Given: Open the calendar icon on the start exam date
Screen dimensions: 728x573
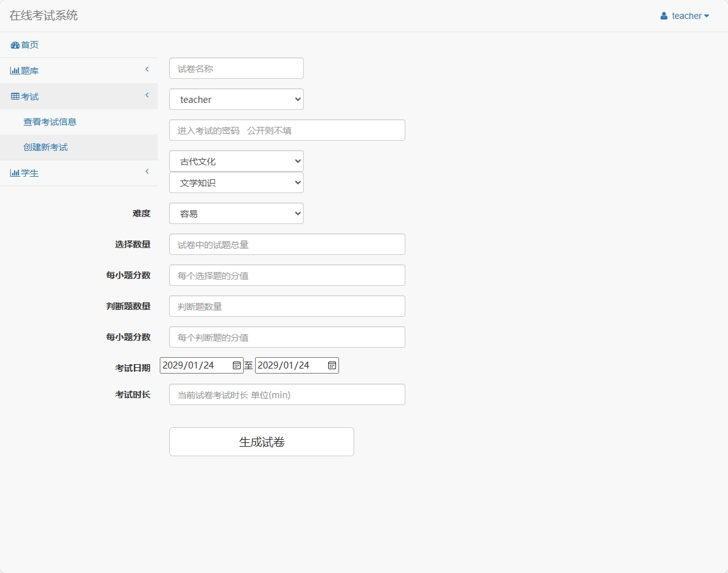Looking at the screenshot, I should pyautogui.click(x=236, y=365).
